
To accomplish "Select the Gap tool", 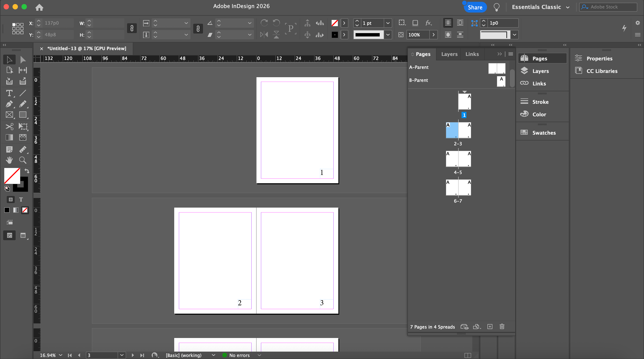I will point(23,70).
